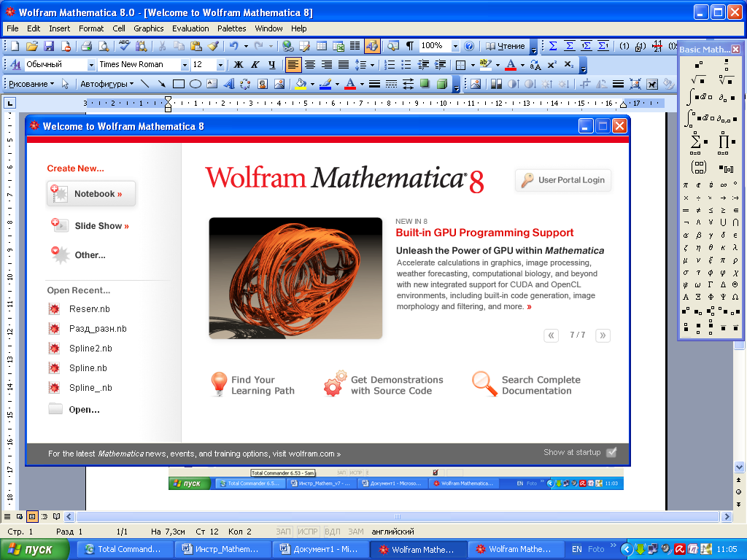Click the highlight color marker button
This screenshot has width=747, height=560.
click(485, 65)
